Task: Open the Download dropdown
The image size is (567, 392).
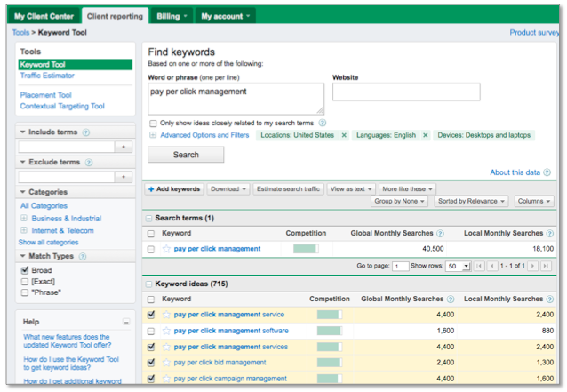Action: tap(228, 189)
